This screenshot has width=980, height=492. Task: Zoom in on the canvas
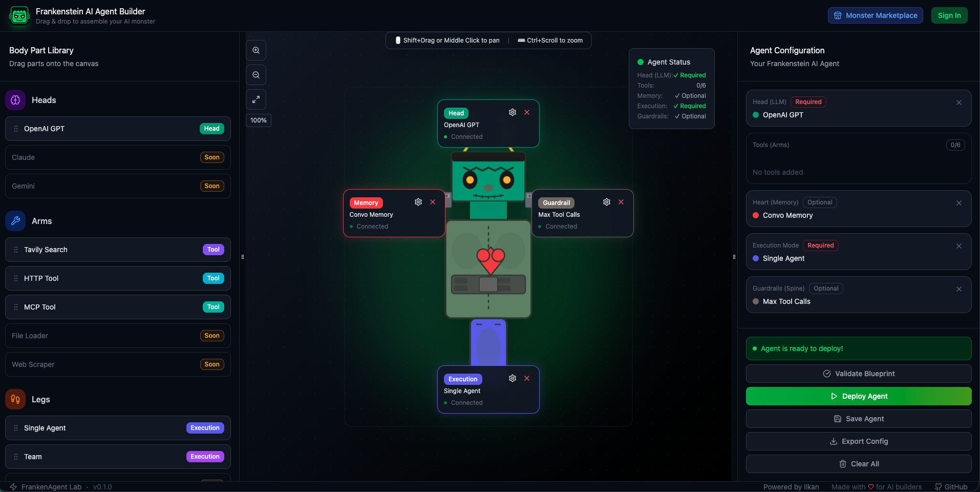coord(256,50)
